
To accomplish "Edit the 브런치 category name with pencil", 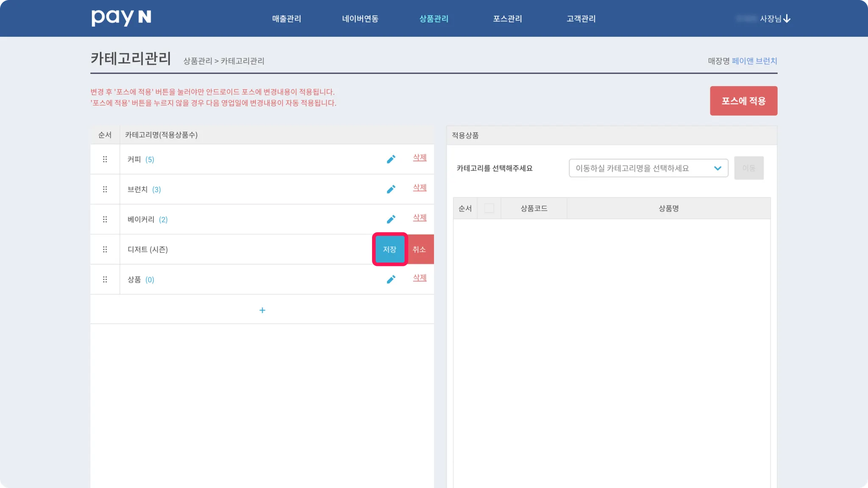I will point(391,189).
